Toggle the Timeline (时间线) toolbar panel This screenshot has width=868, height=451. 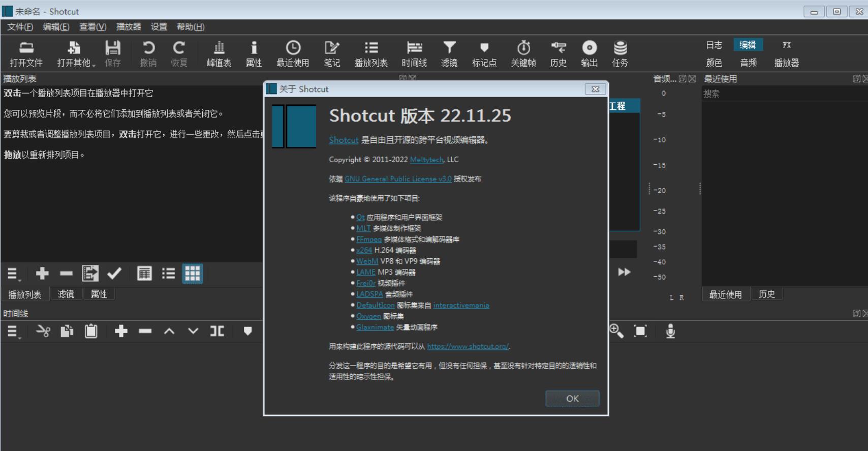[414, 53]
